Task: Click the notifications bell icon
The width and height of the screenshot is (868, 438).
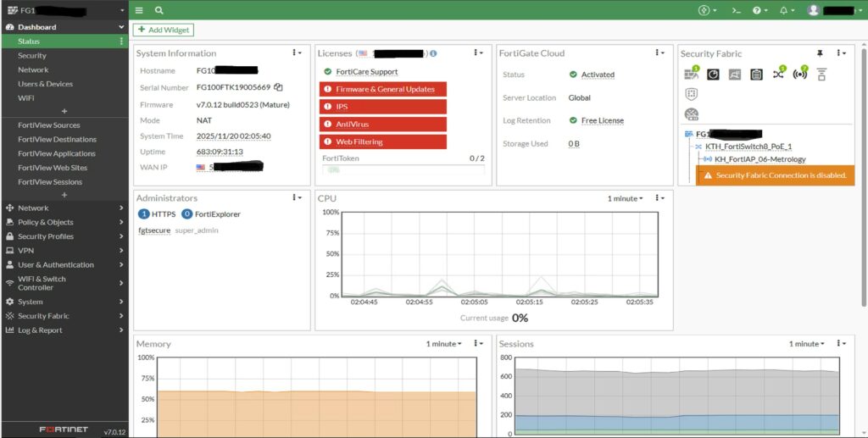Action: pyautogui.click(x=783, y=10)
